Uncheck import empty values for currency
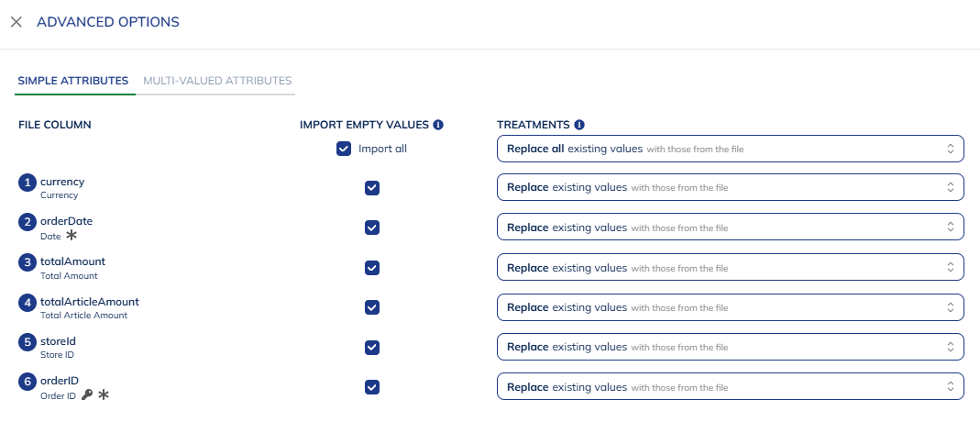980x422 pixels. [x=372, y=188]
